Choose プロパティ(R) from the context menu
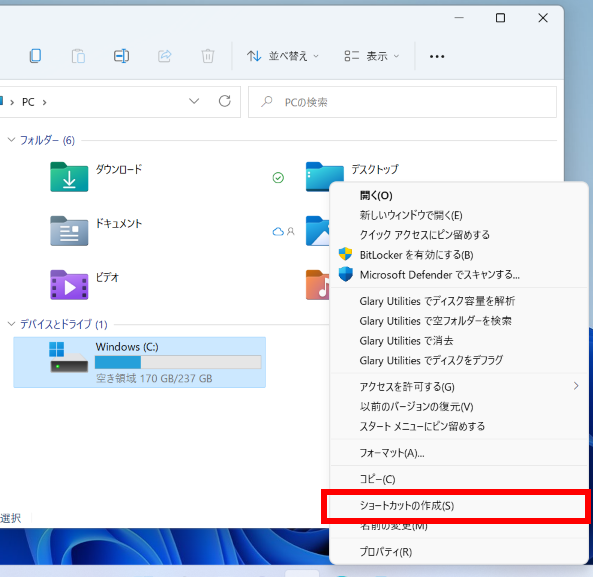This screenshot has width=593, height=577. [459, 552]
